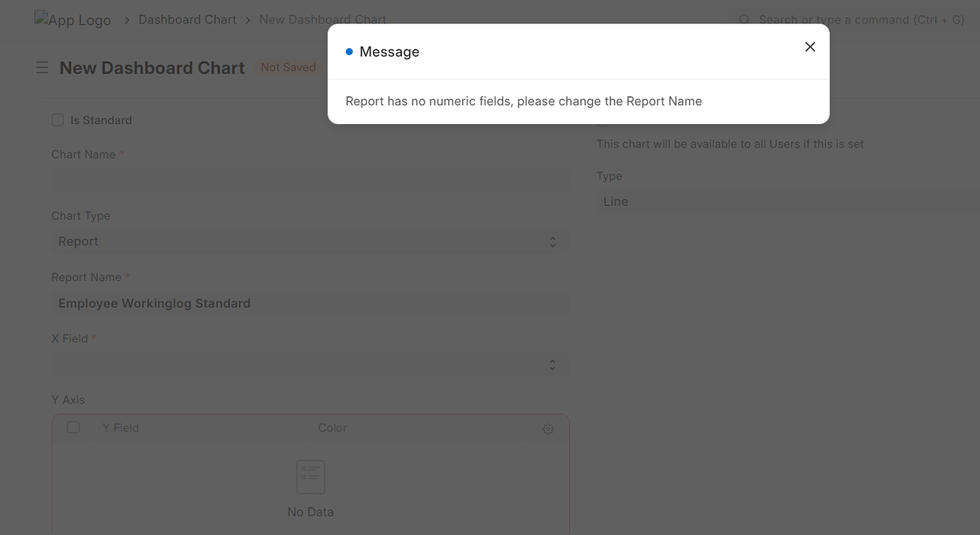Open the Type dropdown showing Line

click(781, 202)
